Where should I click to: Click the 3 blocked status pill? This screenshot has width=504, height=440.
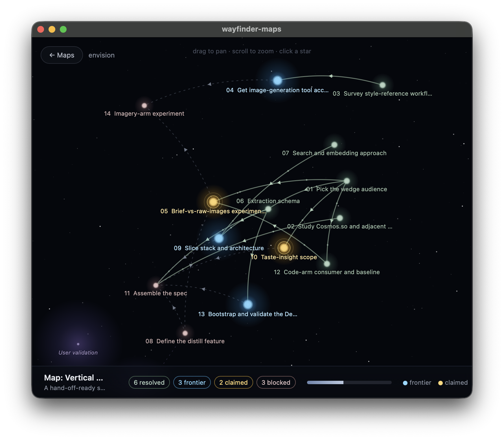click(x=276, y=382)
